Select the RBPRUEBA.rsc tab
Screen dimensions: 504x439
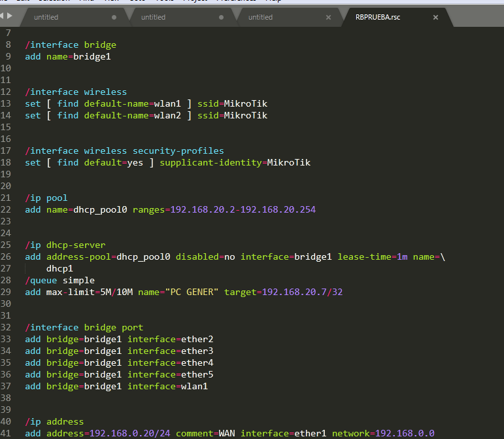[377, 17]
